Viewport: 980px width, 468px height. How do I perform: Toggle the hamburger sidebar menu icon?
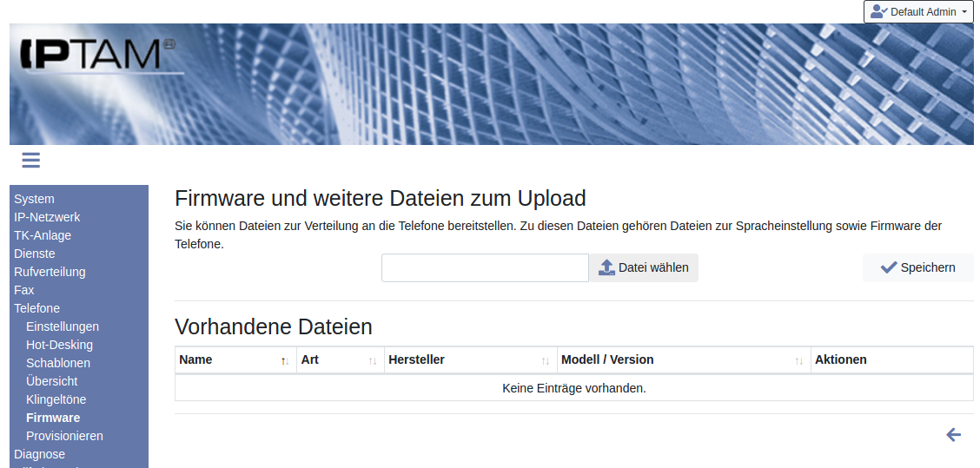pos(31,160)
